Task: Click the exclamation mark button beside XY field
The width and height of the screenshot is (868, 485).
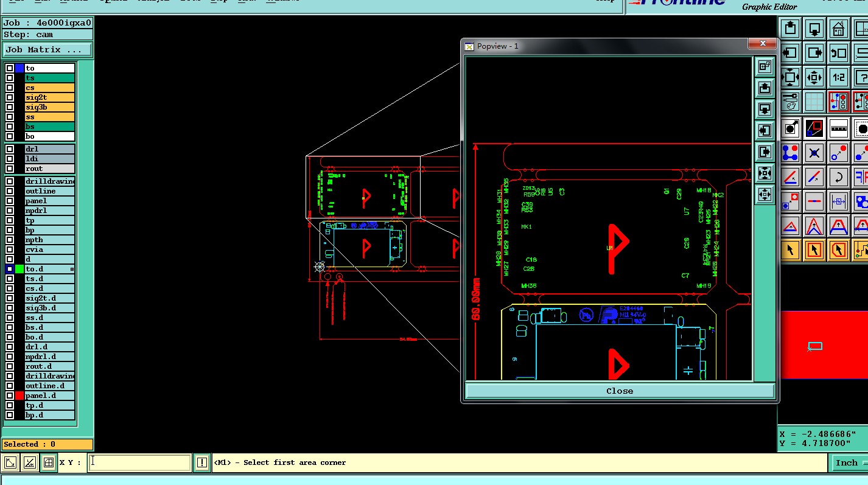Action: (x=202, y=462)
